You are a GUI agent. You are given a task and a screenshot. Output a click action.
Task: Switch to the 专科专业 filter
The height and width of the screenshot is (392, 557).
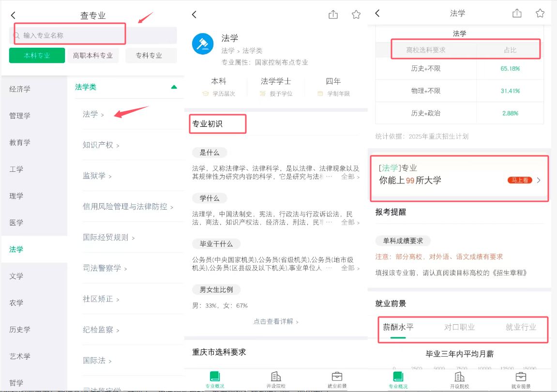(149, 56)
